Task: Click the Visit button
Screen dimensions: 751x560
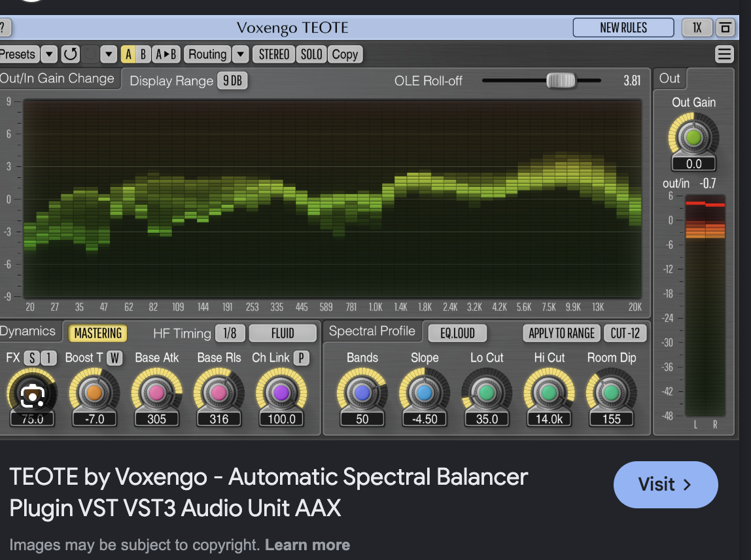Action: pyautogui.click(x=666, y=485)
